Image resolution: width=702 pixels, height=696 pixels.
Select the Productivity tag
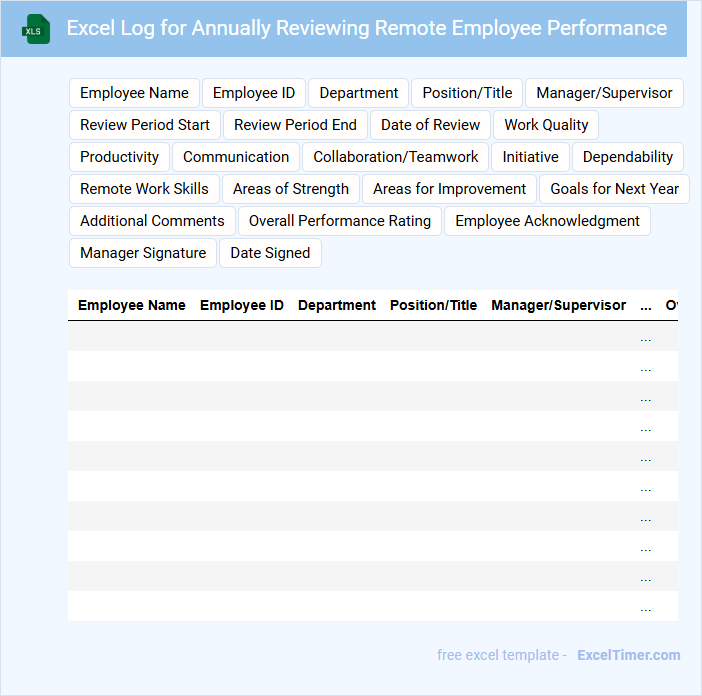pyautogui.click(x=120, y=157)
